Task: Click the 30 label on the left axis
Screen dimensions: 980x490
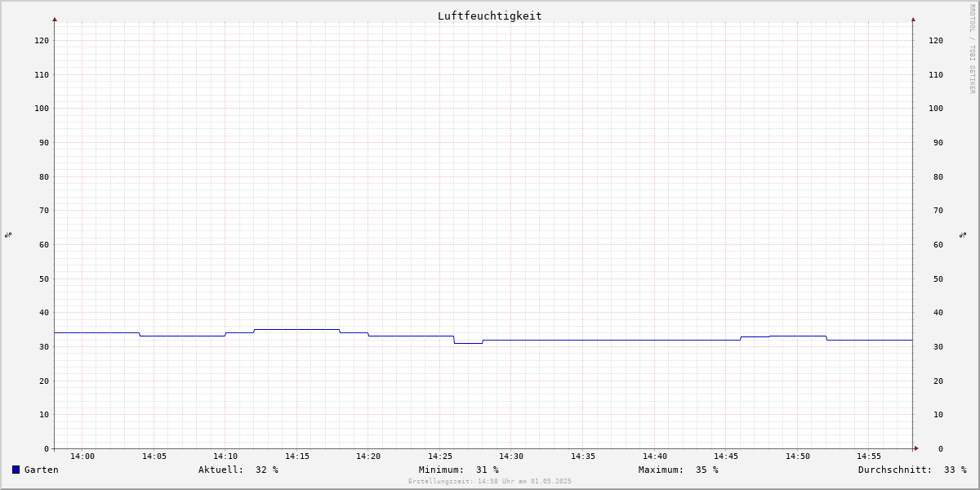Action: coord(44,346)
